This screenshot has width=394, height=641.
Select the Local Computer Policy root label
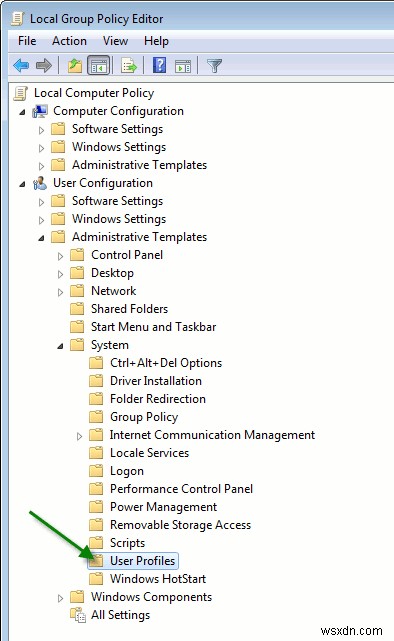(x=94, y=93)
